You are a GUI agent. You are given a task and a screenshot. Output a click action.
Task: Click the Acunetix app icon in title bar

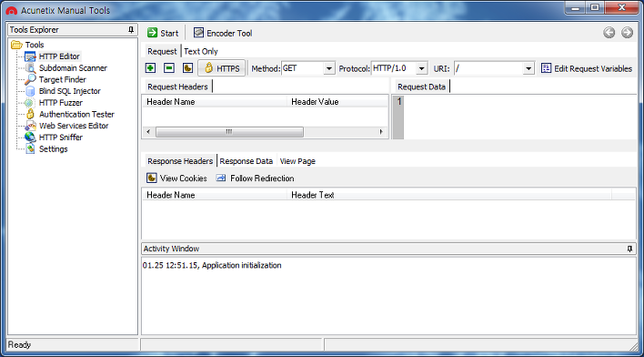tap(12, 10)
